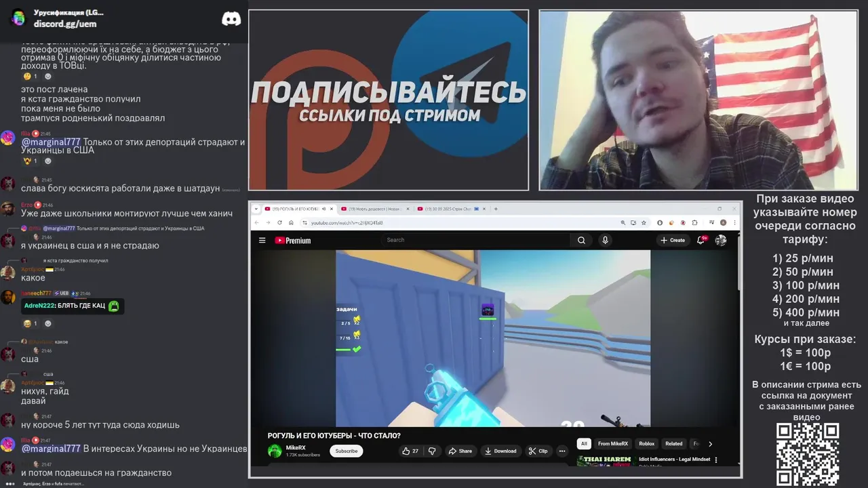
Task: Click the '3) 100 р/мин' tariff line
Action: 806,285
